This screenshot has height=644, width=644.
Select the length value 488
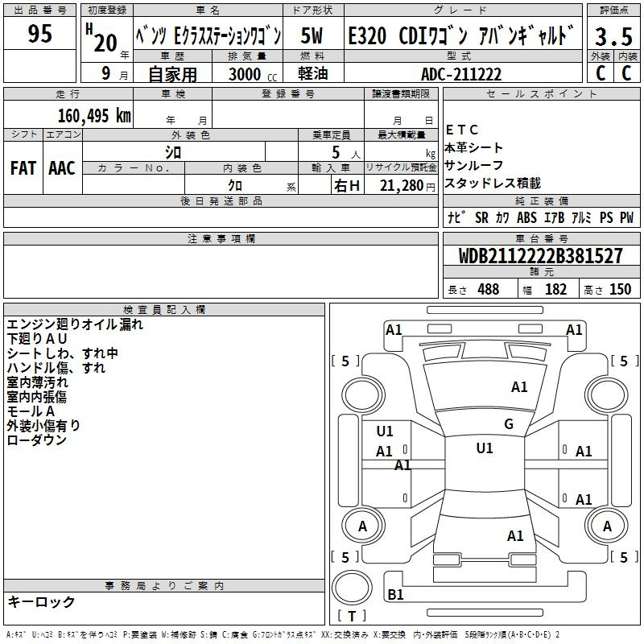tap(488, 290)
